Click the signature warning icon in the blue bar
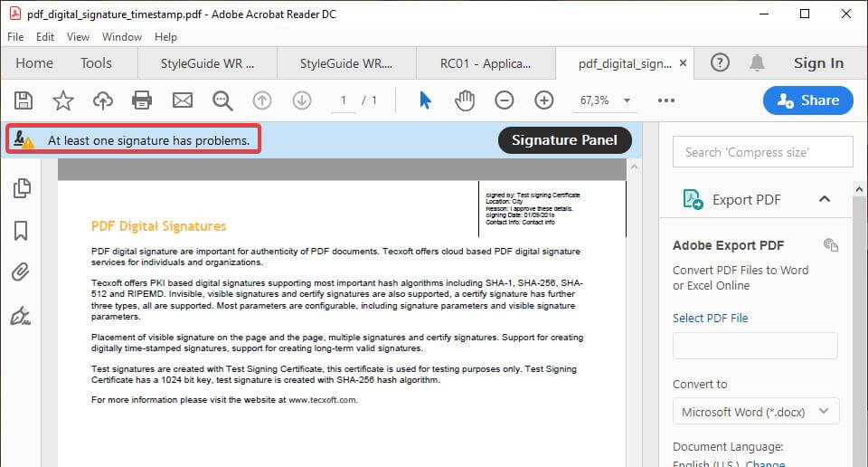868x467 pixels. coord(24,139)
